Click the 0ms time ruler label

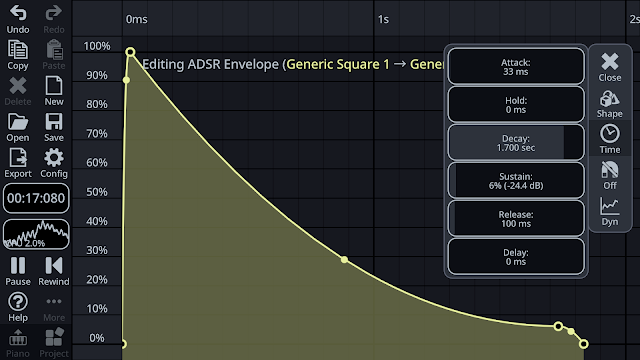point(136,19)
